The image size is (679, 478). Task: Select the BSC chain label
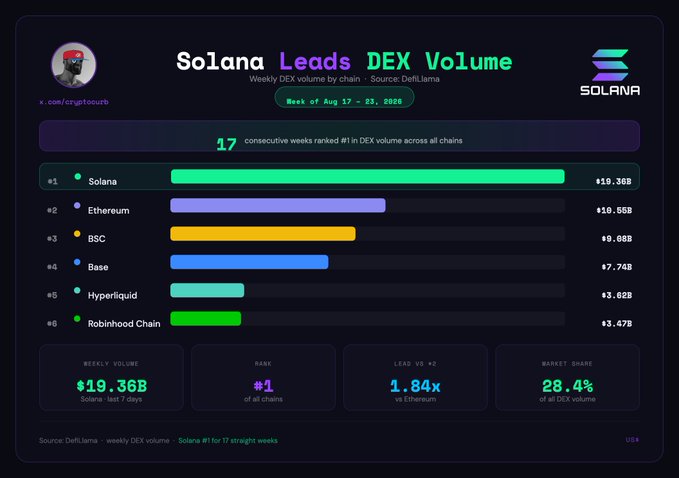pos(97,239)
